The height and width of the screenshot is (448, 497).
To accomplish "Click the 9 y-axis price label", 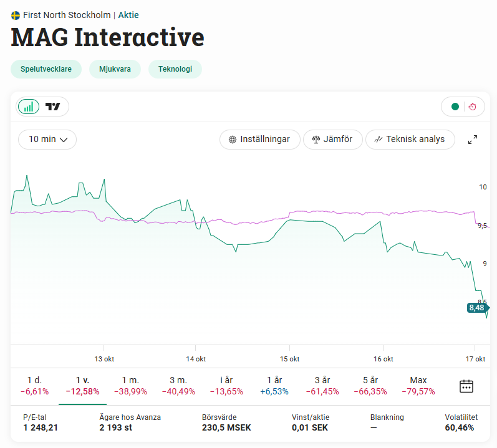I will click(485, 264).
